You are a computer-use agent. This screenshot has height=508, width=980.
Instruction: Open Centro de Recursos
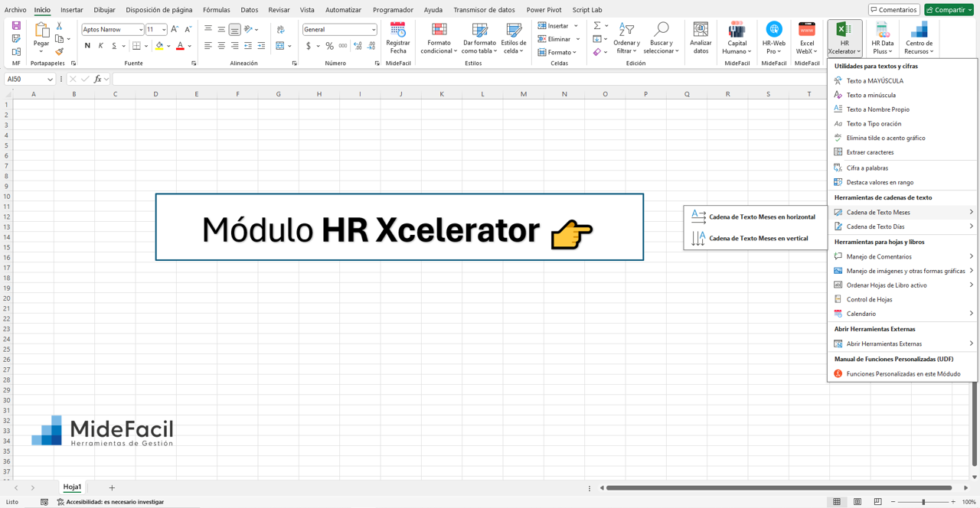(918, 38)
